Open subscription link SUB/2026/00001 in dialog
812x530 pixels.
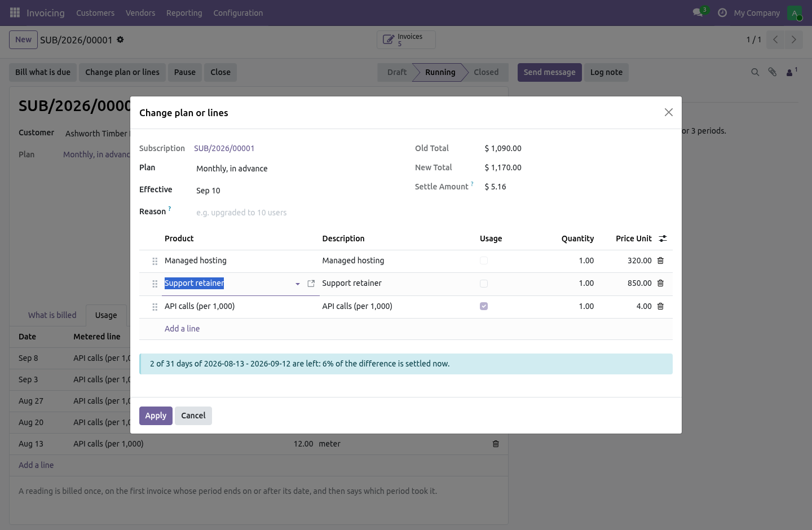point(224,148)
